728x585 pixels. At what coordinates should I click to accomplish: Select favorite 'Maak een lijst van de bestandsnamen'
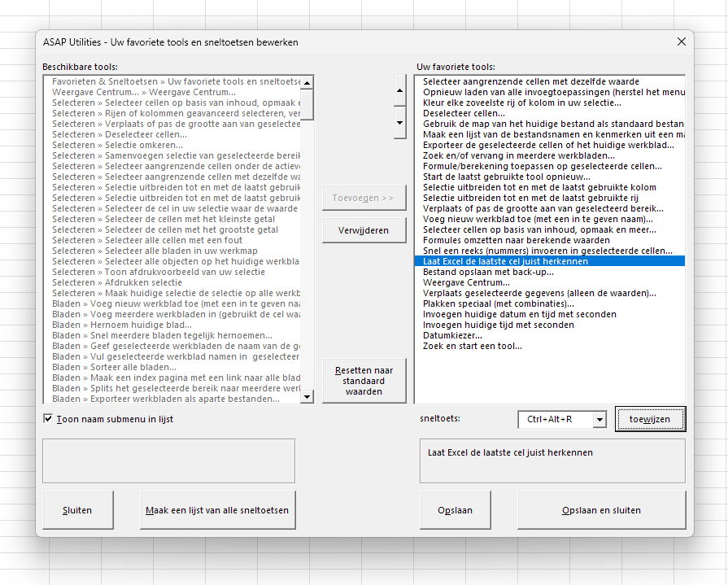point(550,134)
